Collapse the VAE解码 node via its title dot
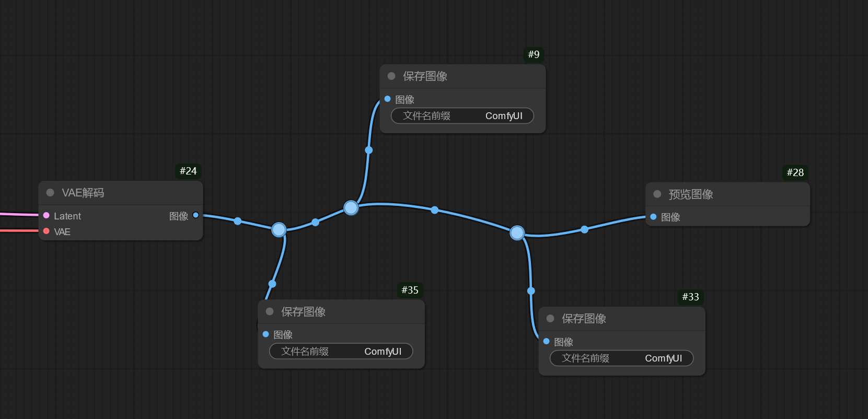 (x=50, y=193)
